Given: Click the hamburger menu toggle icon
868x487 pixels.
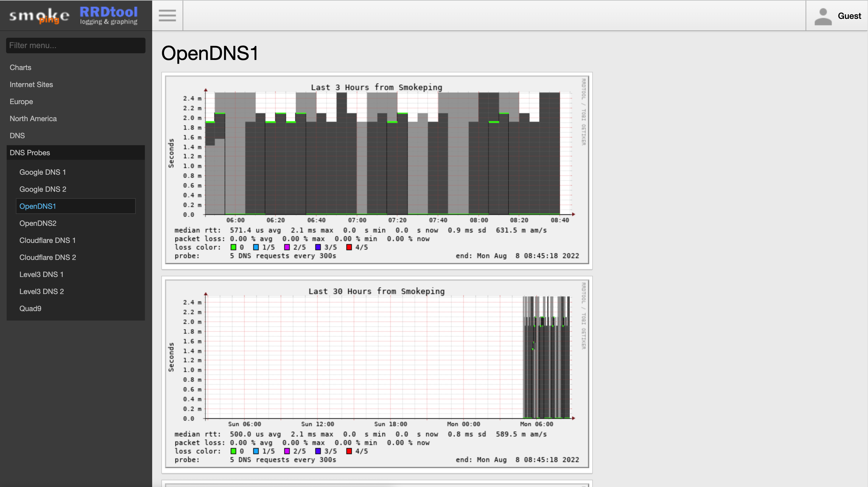Looking at the screenshot, I should coord(167,16).
